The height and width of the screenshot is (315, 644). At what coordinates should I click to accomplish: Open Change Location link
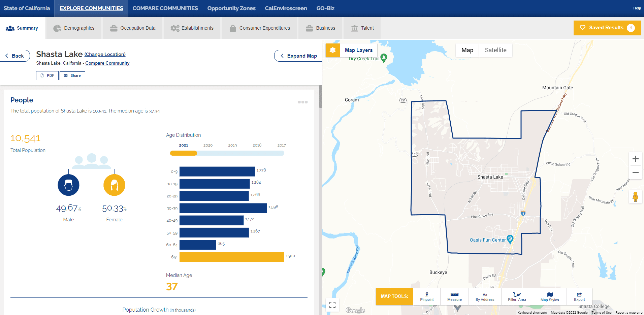coord(105,54)
